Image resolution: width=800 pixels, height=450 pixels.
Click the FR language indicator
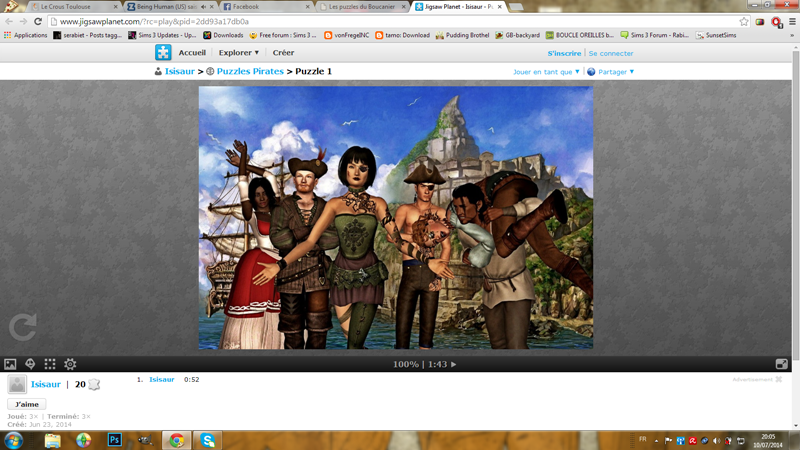[x=642, y=439]
